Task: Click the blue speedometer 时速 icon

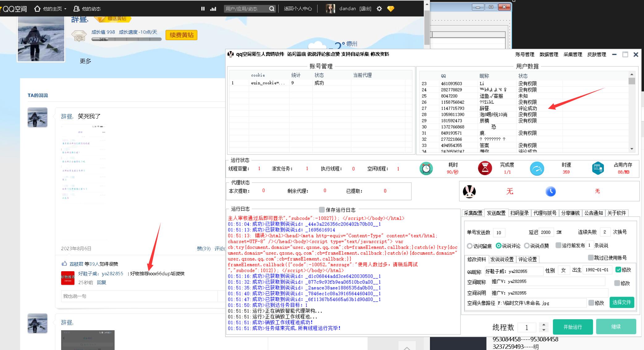Action: coord(537,168)
